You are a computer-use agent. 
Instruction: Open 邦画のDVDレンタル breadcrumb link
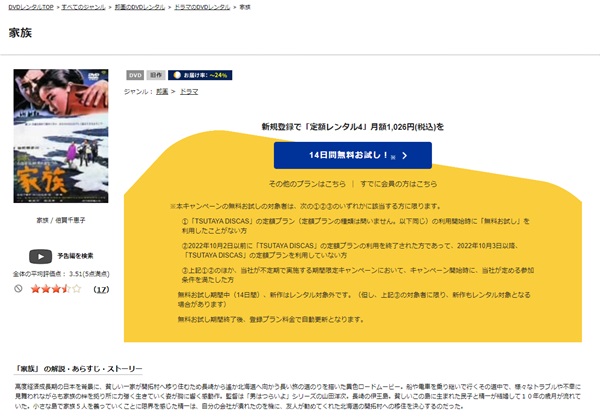(140, 7)
